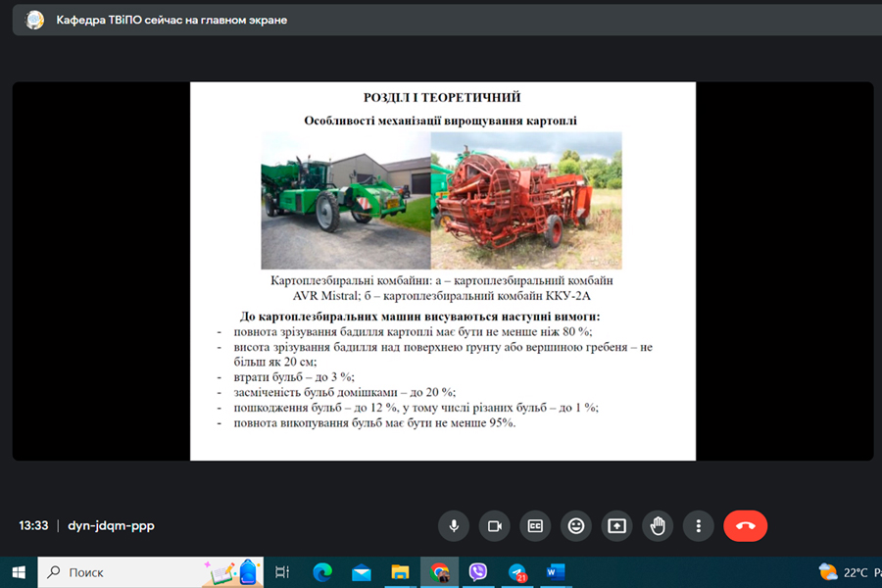
Task: Turn off the camera
Action: coord(494,525)
